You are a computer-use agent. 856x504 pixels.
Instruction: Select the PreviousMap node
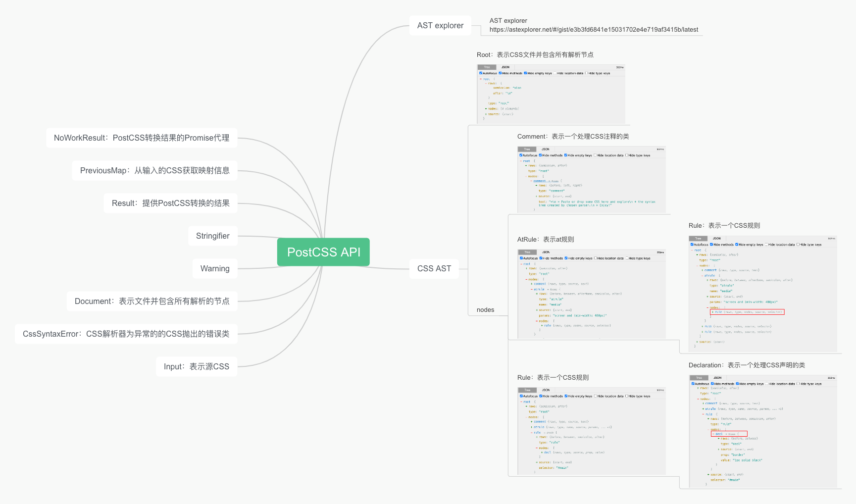(x=154, y=170)
